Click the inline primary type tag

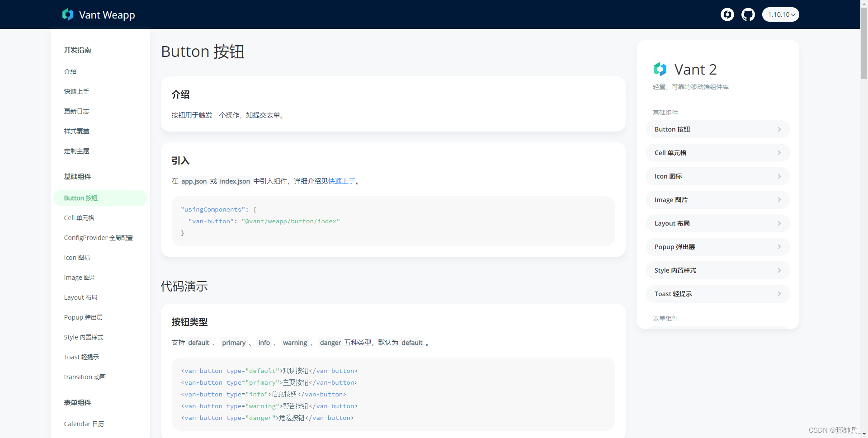[234, 343]
